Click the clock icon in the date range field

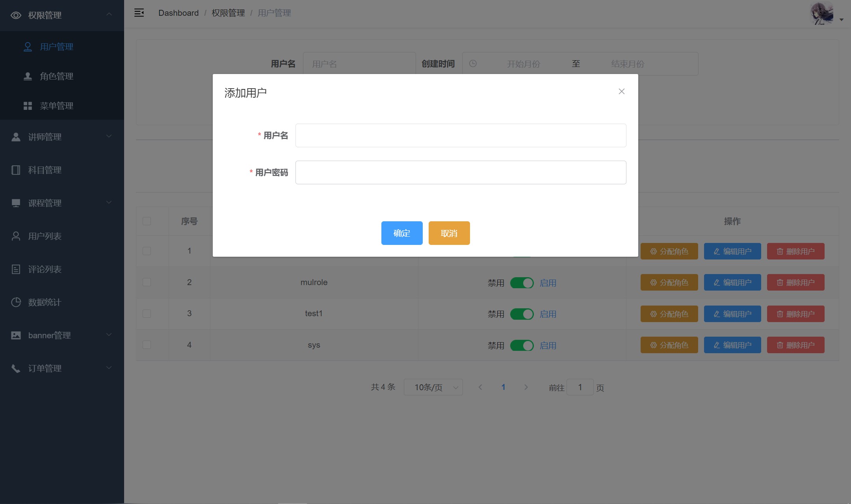(x=473, y=64)
